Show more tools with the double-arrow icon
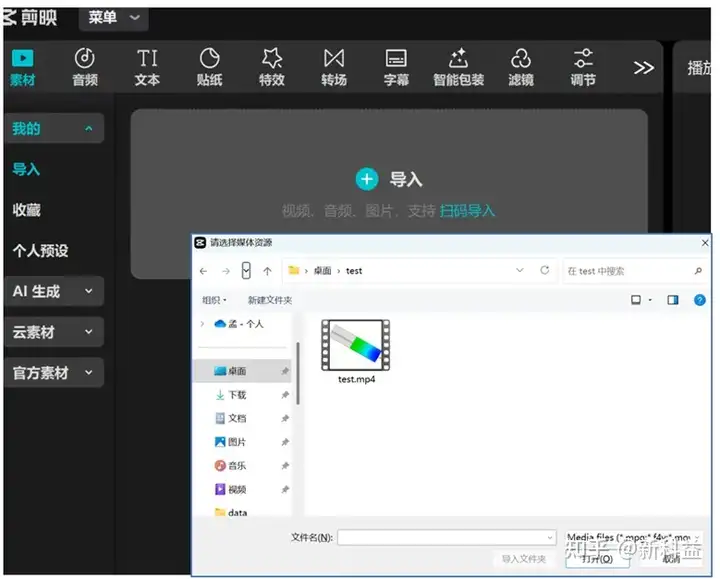 click(643, 68)
